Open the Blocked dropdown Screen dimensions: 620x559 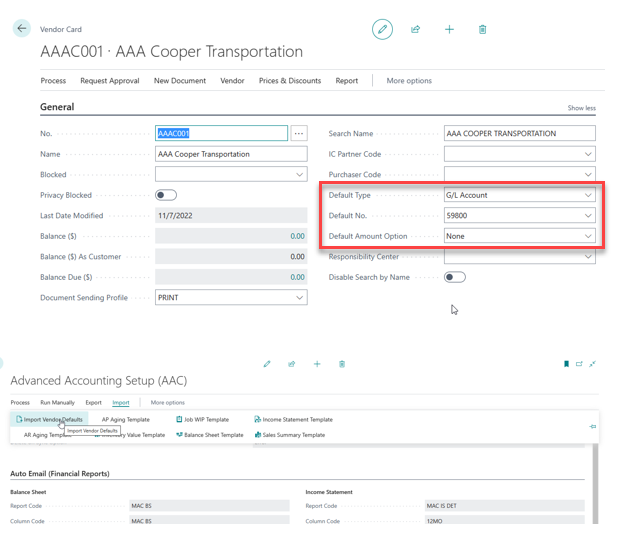click(x=299, y=174)
